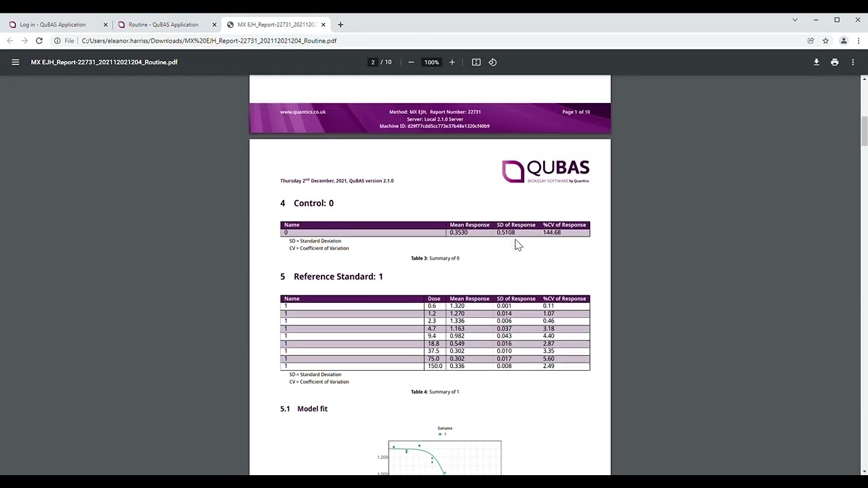Click mean response 1.320 cell
Viewport: 868px width, 488px height.
(457, 306)
